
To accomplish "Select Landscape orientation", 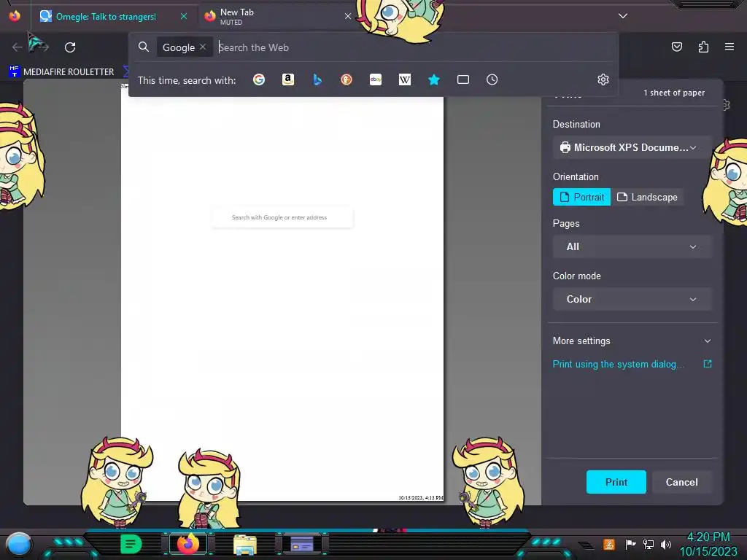I will (648, 197).
